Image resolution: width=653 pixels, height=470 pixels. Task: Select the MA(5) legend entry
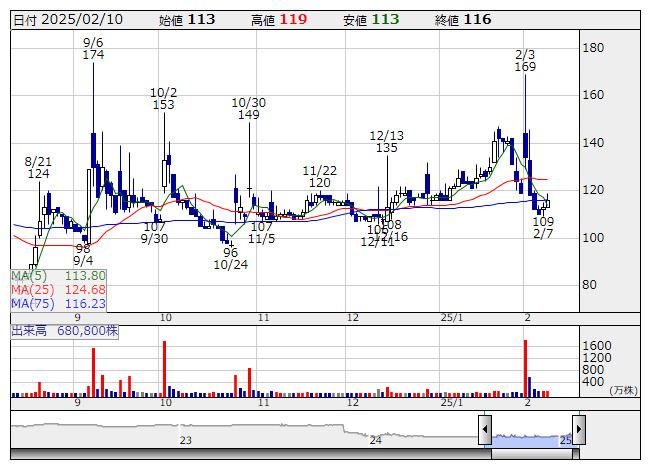click(x=58, y=276)
